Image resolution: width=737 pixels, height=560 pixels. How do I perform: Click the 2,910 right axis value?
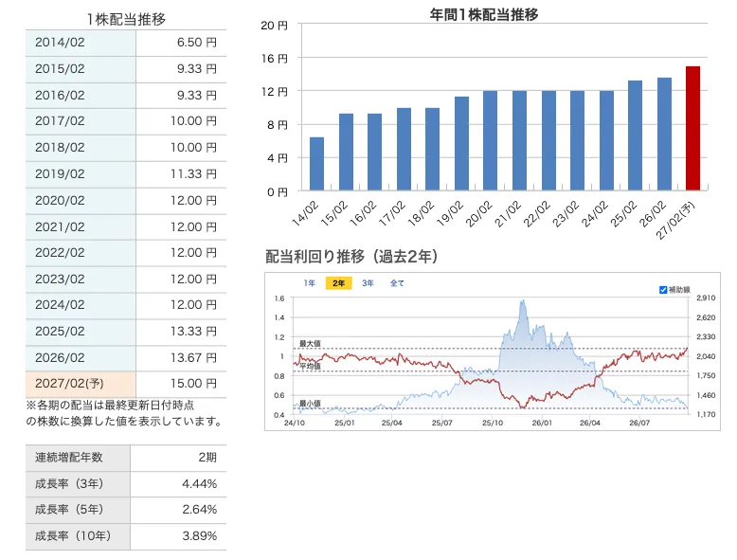coord(706,298)
